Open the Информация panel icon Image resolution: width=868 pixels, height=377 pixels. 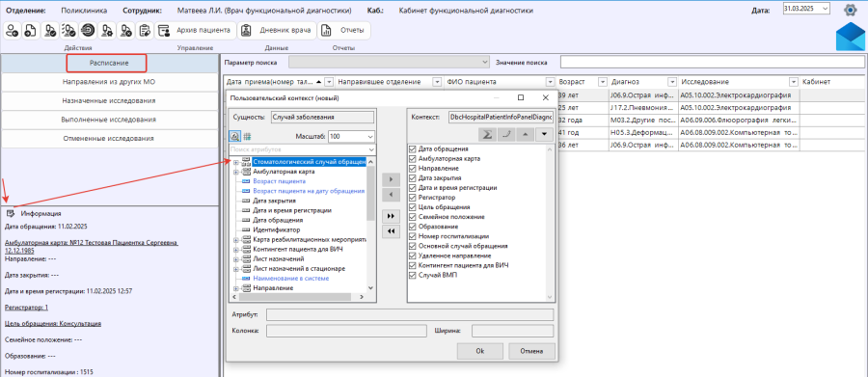10,213
